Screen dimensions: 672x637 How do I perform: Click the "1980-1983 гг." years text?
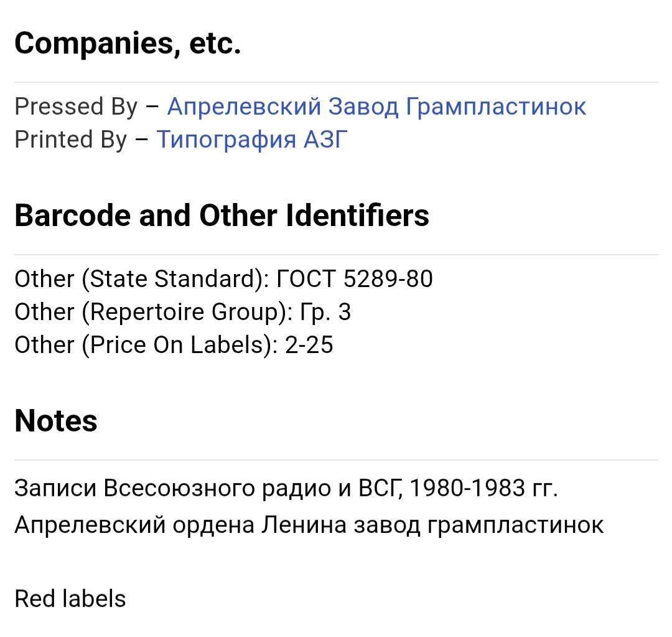[x=484, y=488]
